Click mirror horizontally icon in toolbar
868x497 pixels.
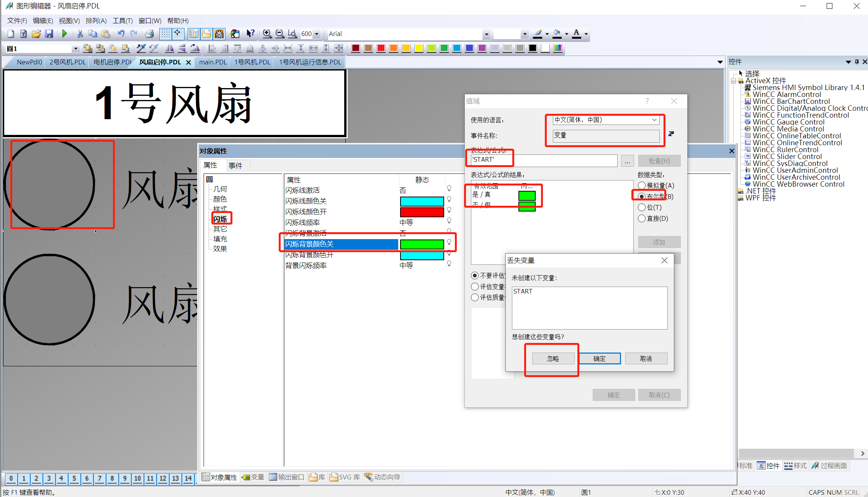[170, 48]
